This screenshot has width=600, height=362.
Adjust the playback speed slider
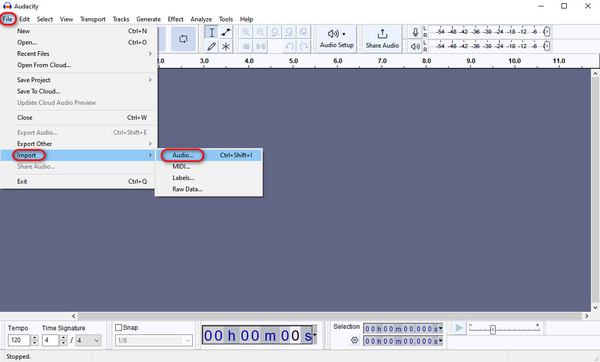tap(493, 329)
